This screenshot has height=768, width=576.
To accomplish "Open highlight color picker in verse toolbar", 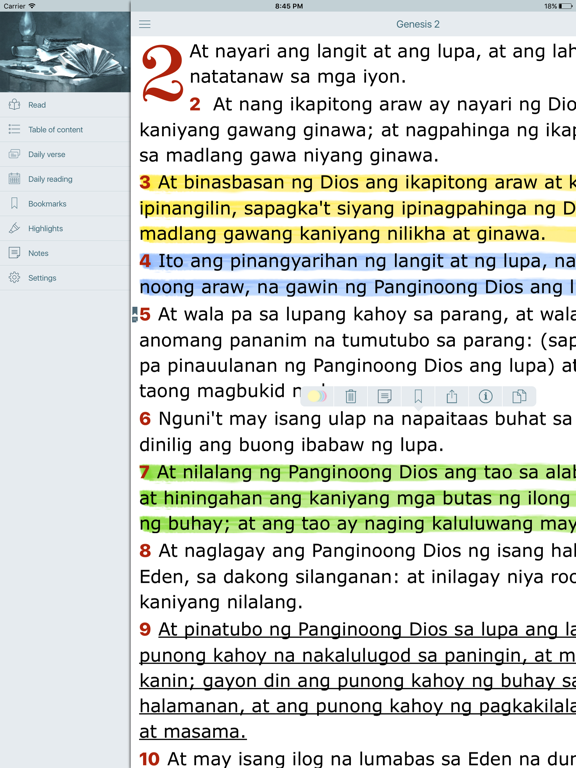I will (x=317, y=396).
